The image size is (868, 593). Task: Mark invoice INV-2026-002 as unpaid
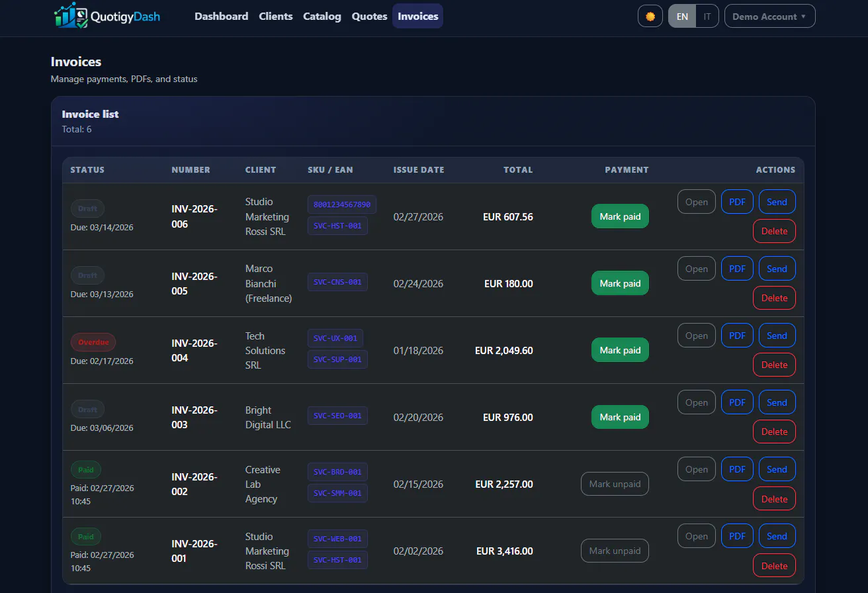tap(615, 484)
